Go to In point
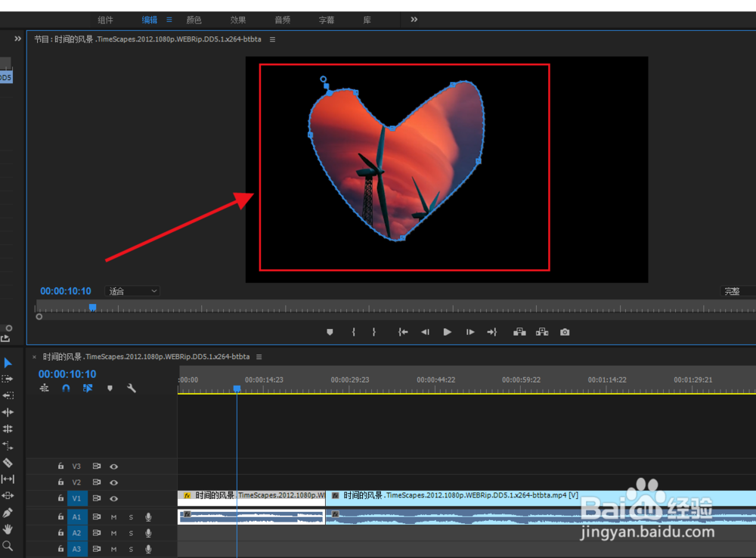The height and width of the screenshot is (558, 756). (403, 332)
